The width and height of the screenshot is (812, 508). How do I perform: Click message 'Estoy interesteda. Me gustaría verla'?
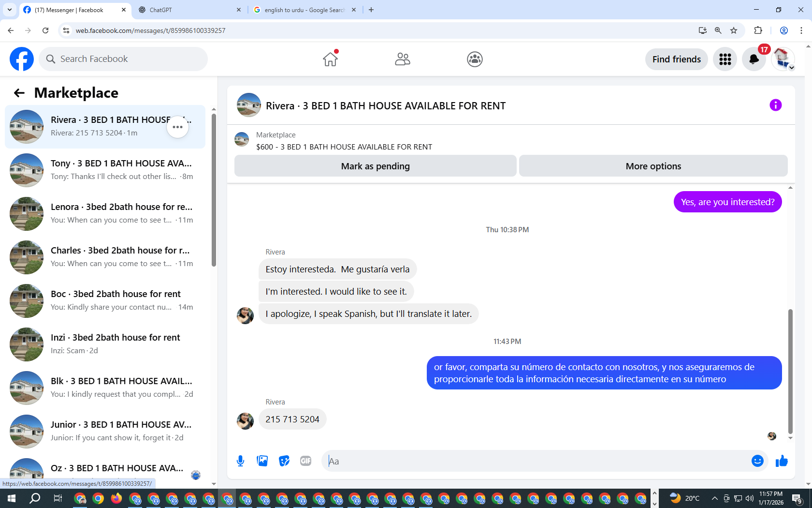pyautogui.click(x=337, y=269)
